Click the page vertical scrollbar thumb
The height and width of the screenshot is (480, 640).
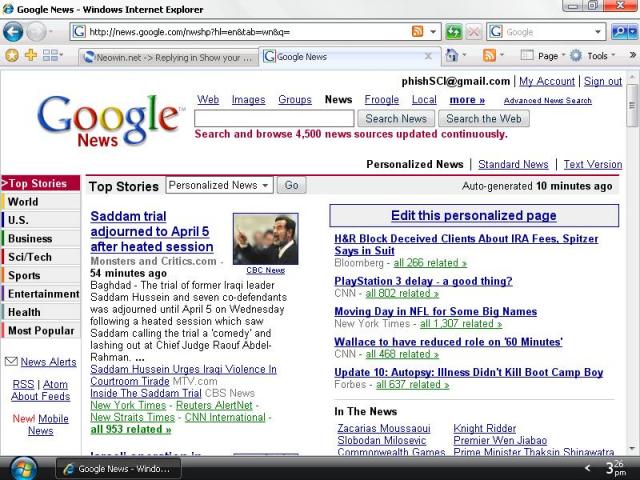[632, 106]
